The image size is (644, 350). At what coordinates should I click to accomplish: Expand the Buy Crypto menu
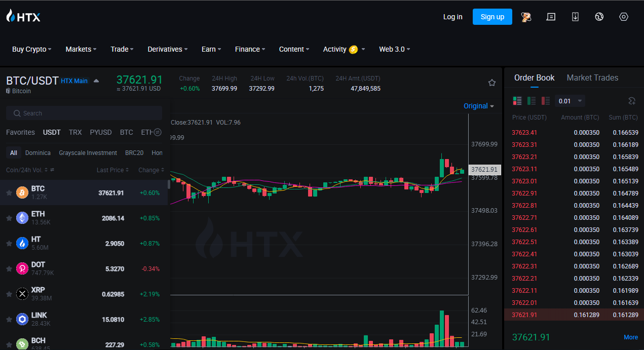click(x=32, y=49)
